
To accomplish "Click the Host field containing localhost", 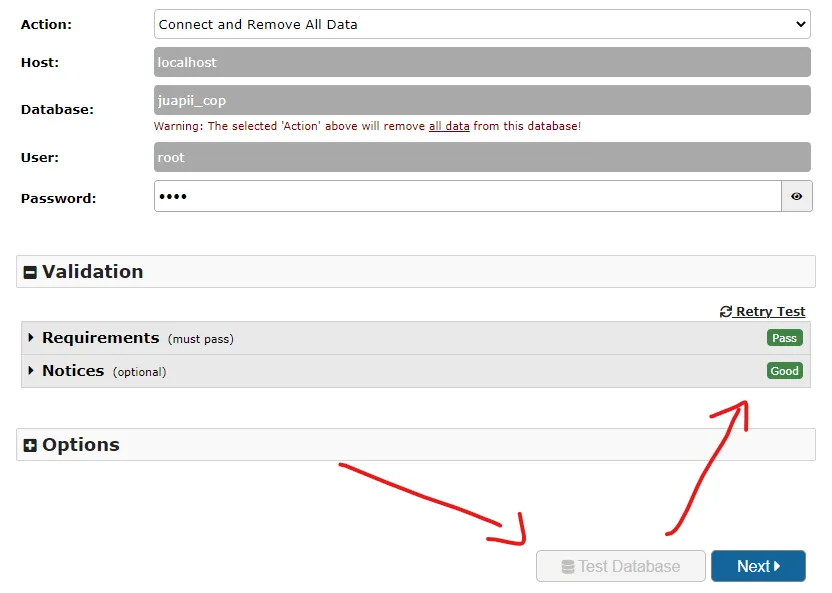I will tap(482, 62).
